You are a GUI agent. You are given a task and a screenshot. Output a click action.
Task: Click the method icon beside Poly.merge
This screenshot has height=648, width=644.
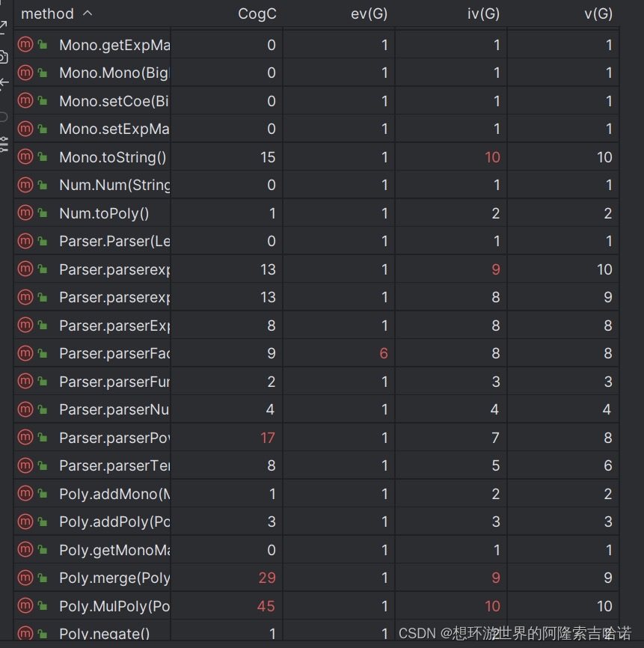(x=25, y=578)
